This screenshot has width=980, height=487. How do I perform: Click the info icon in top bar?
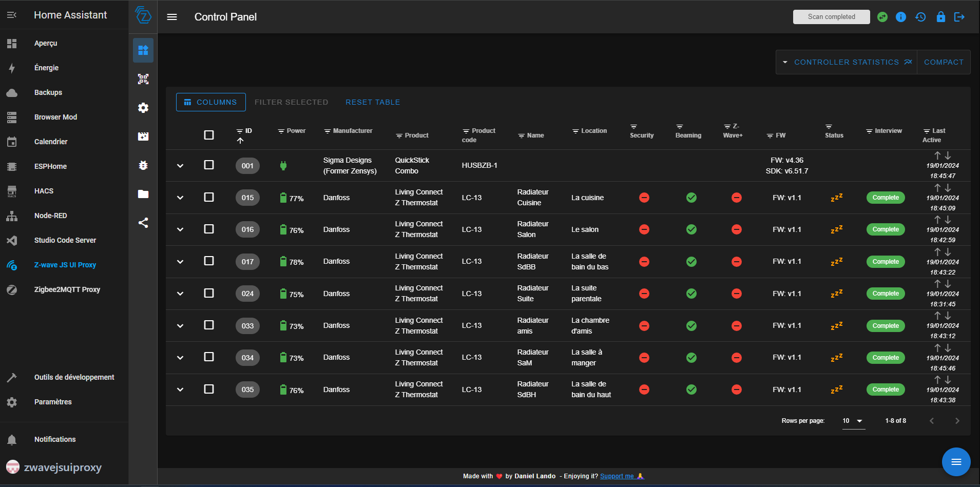[901, 17]
